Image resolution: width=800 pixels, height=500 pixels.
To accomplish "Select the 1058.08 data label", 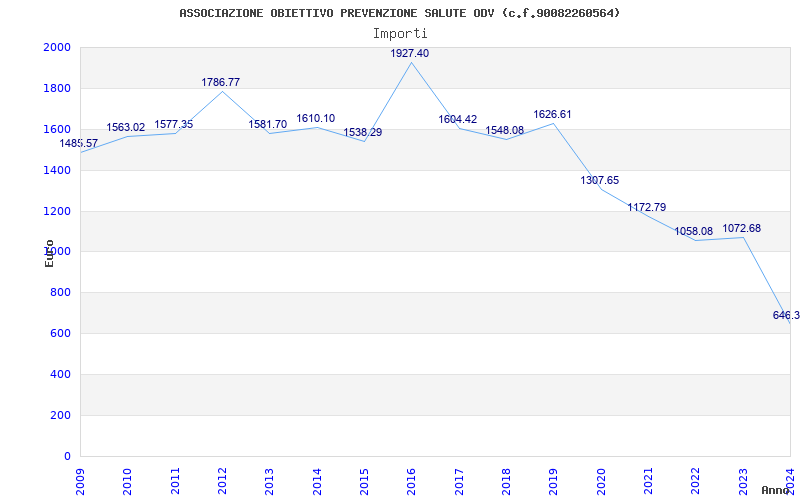I will coord(694,231).
